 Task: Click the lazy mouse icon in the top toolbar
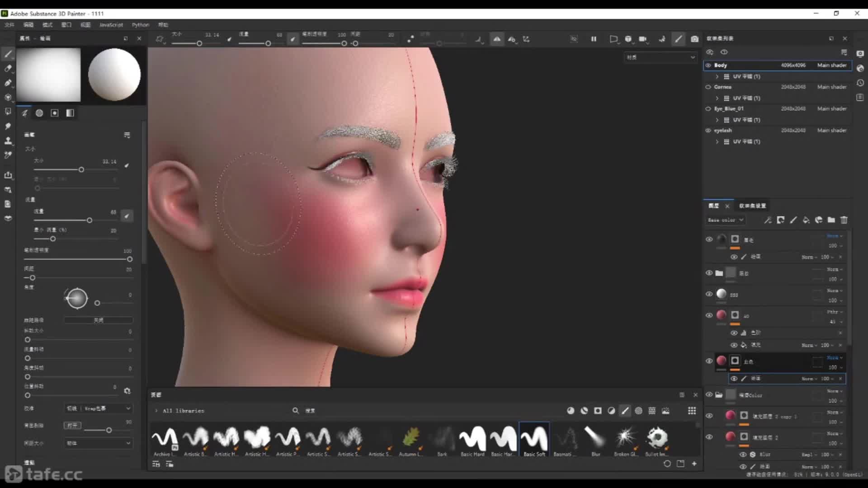[410, 39]
